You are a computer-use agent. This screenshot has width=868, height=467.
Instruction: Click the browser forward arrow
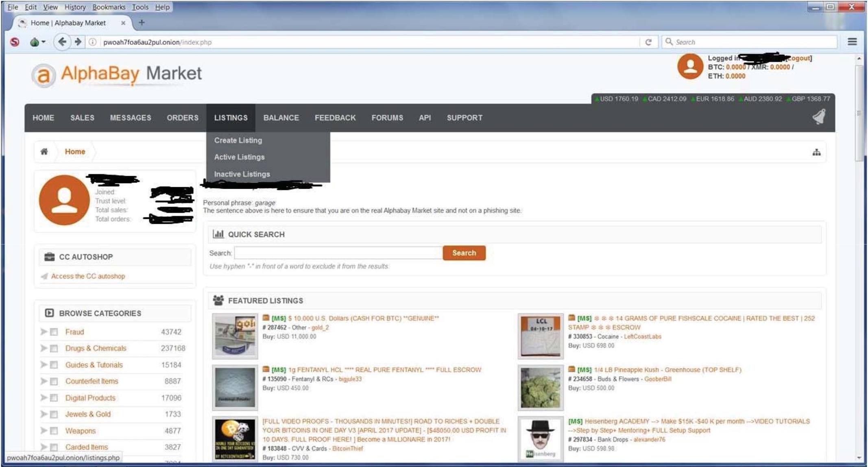(78, 42)
